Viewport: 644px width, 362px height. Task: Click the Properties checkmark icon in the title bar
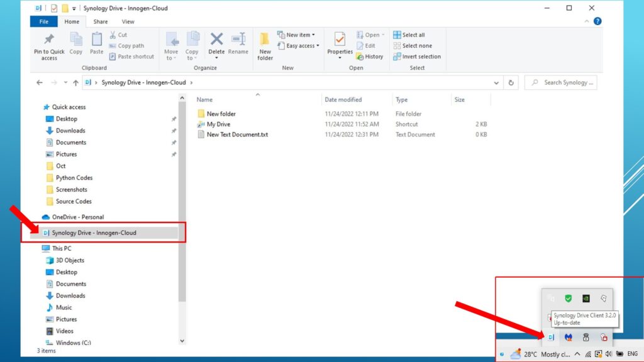pos(54,8)
